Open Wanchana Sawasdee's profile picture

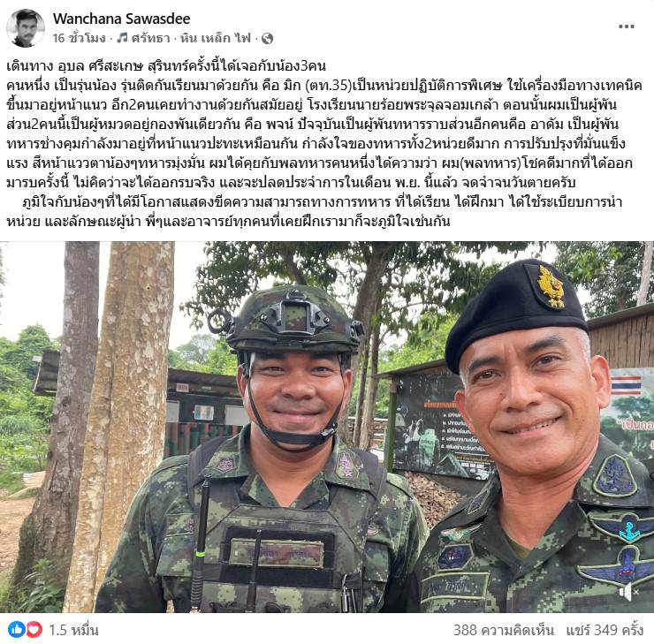[x=25, y=28]
